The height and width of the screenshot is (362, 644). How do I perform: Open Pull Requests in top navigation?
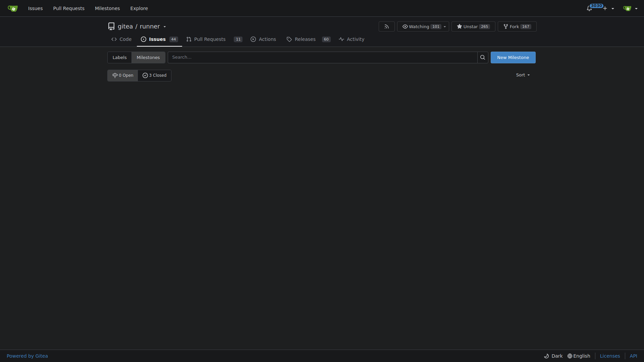pyautogui.click(x=69, y=8)
